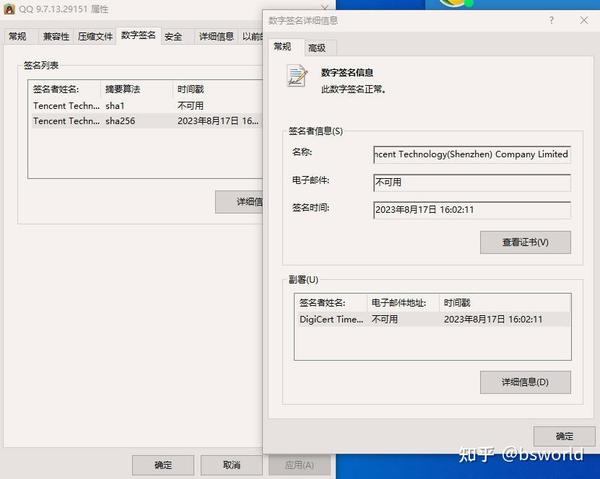Open the 压缩文件 tab

[95, 37]
